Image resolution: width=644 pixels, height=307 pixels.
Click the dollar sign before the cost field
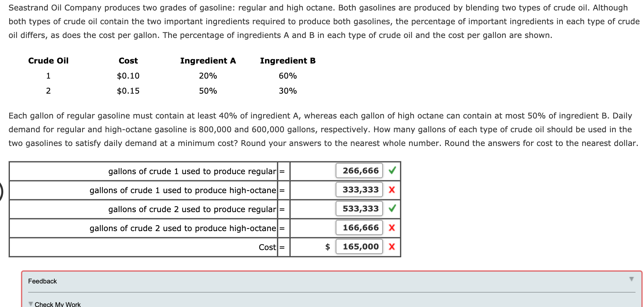[328, 247]
